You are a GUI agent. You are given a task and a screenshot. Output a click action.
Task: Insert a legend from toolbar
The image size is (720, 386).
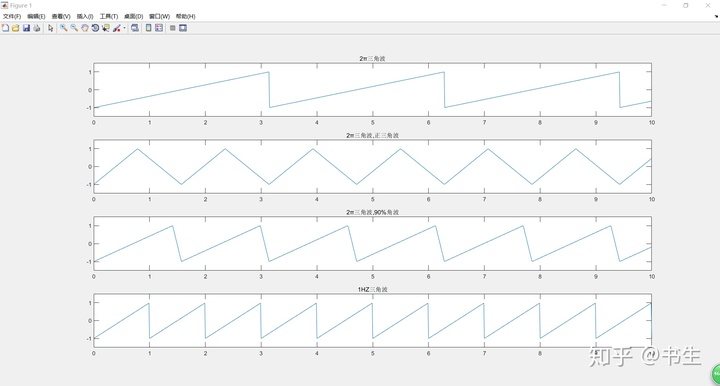(159, 28)
